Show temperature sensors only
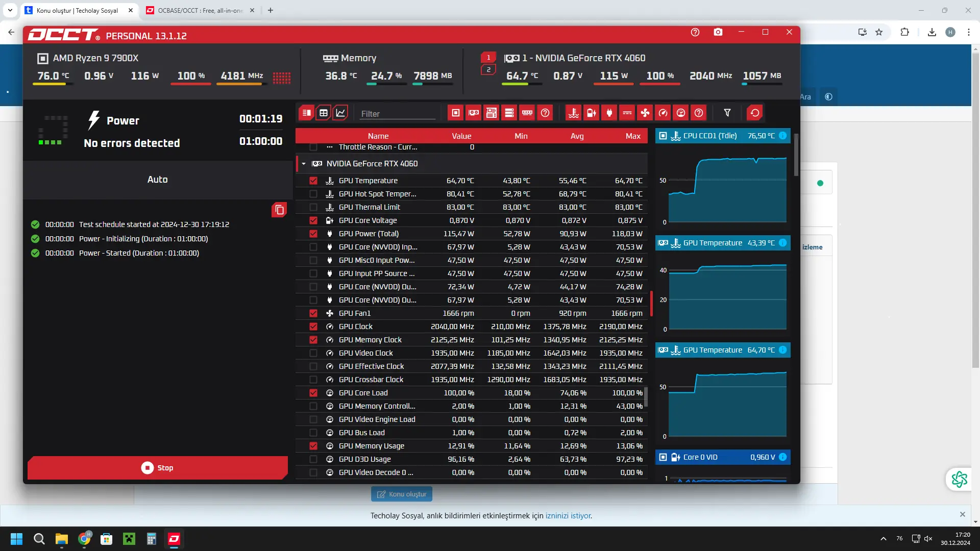The height and width of the screenshot is (551, 980). [574, 113]
